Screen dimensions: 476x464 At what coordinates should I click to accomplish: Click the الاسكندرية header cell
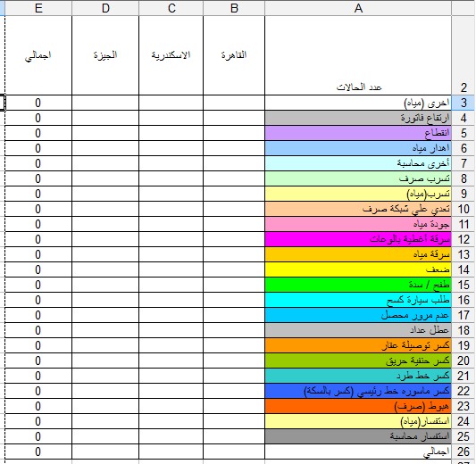click(171, 55)
